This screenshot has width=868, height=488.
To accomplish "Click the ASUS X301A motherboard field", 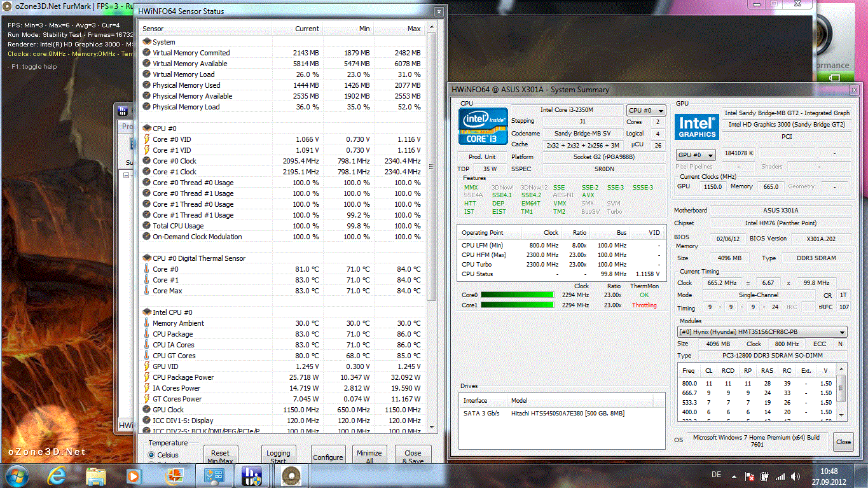I will 780,211.
